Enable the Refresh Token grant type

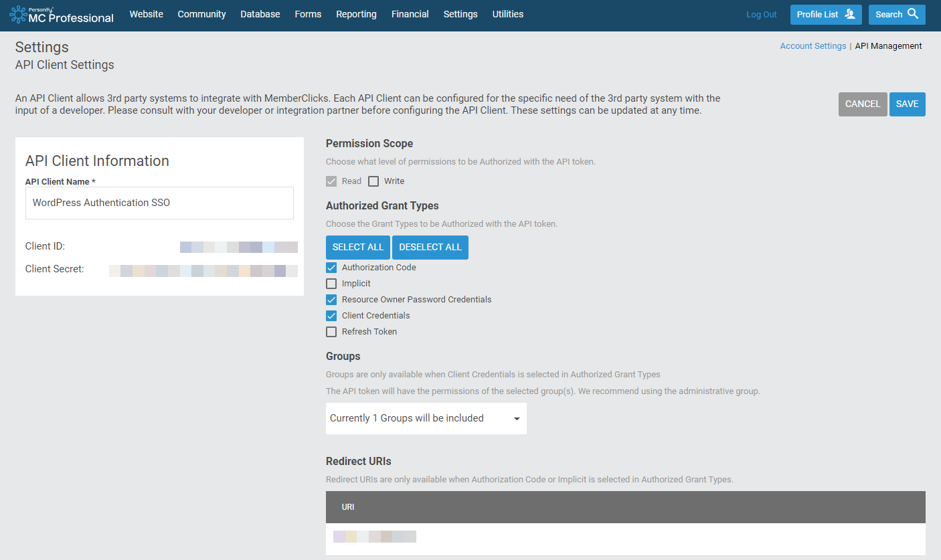[331, 331]
